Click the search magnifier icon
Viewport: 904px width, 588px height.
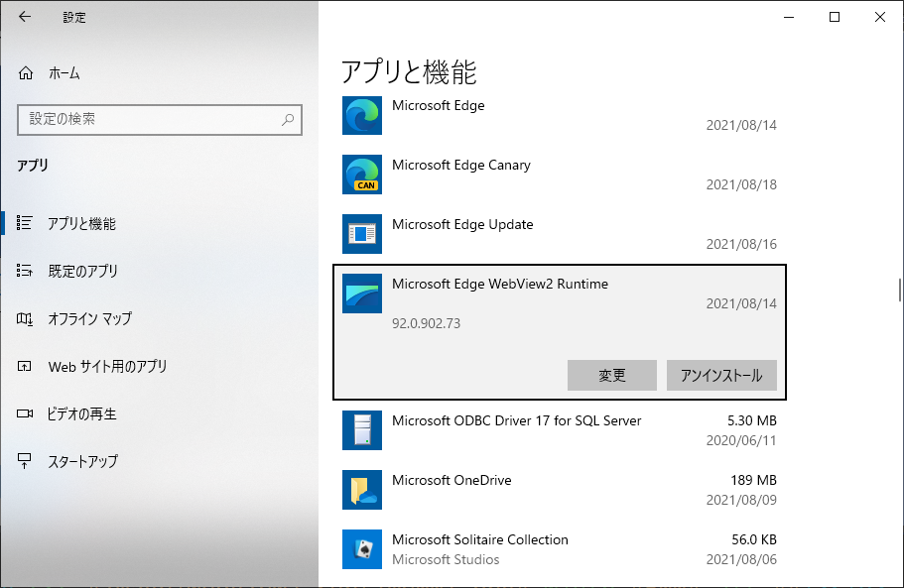point(288,119)
